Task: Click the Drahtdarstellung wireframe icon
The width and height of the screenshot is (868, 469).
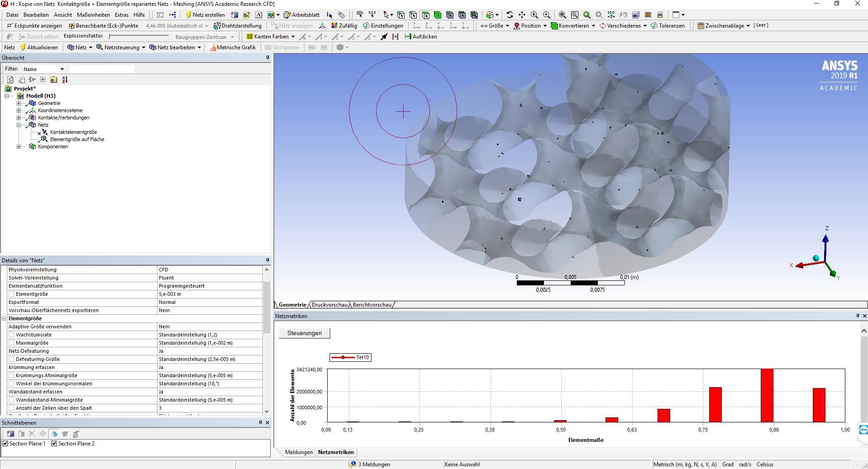Action: coord(217,26)
